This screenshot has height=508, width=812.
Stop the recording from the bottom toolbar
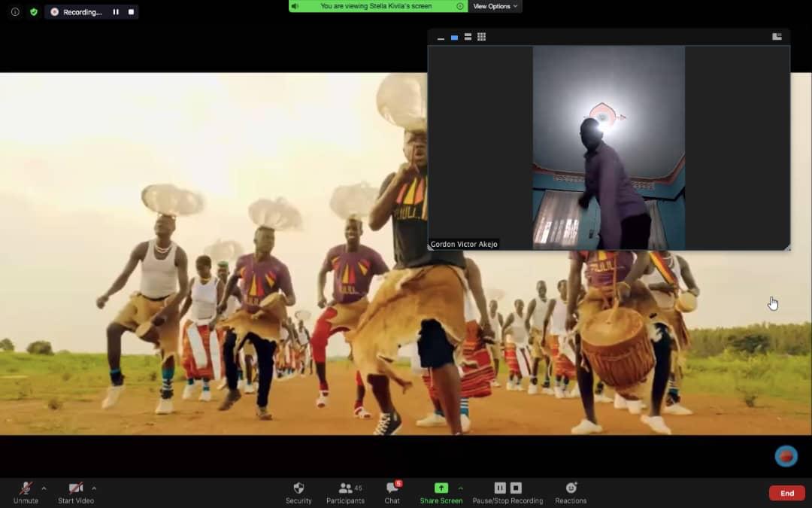click(516, 488)
